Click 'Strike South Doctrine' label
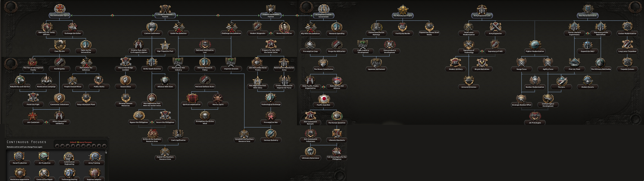The width and height of the screenshot is (644, 181). tap(152, 69)
